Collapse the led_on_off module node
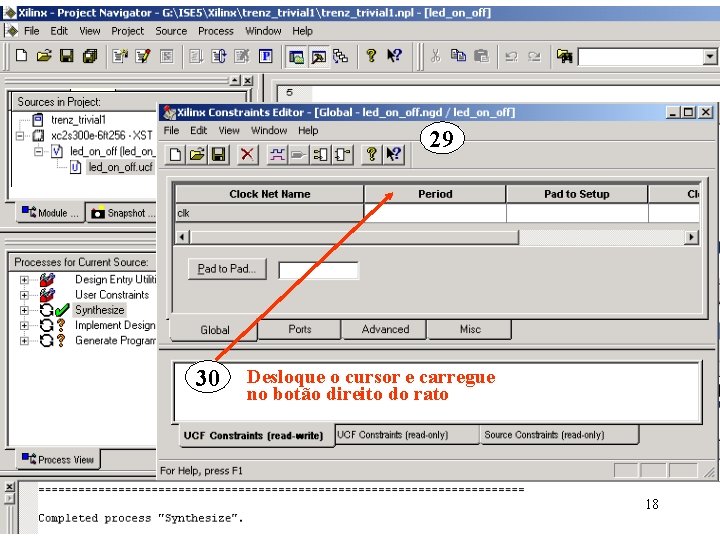Viewport: 720px width, 540px height. [39, 151]
